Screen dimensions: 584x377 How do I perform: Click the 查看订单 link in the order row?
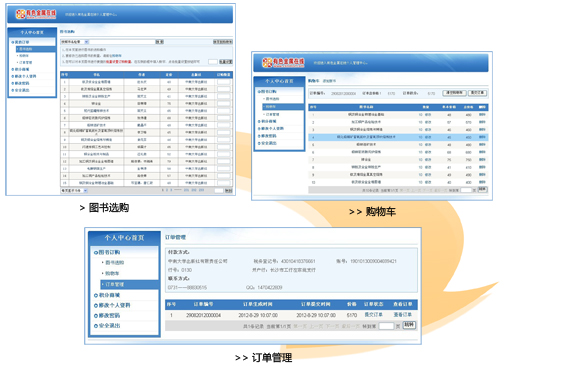pos(403,315)
